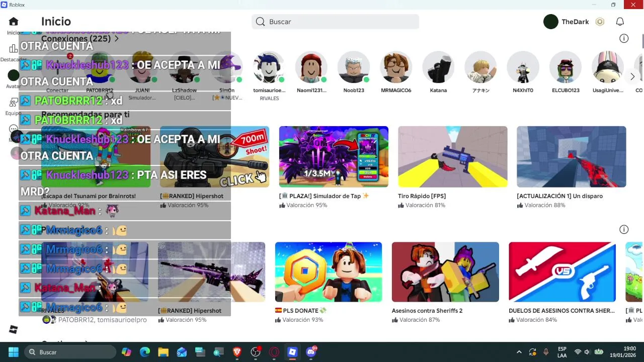Open the Simulador de Tap game thumbnail
The height and width of the screenshot is (362, 644).
click(x=334, y=157)
